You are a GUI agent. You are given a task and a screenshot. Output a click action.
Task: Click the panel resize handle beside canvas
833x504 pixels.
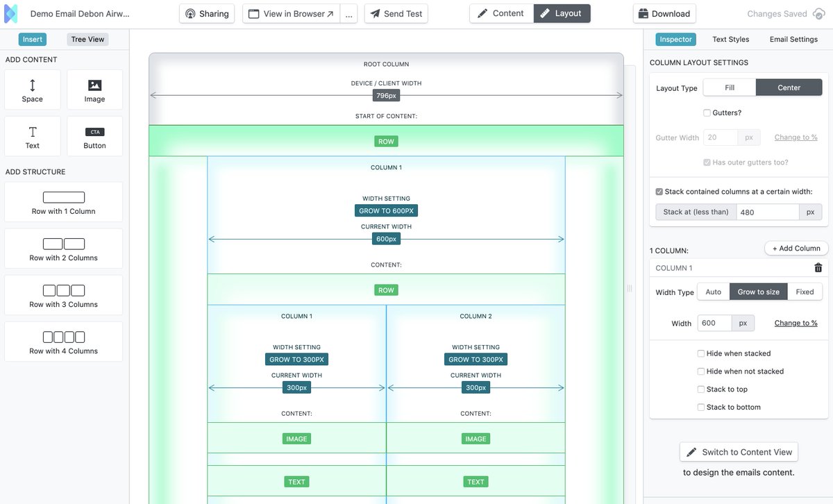pyautogui.click(x=630, y=288)
